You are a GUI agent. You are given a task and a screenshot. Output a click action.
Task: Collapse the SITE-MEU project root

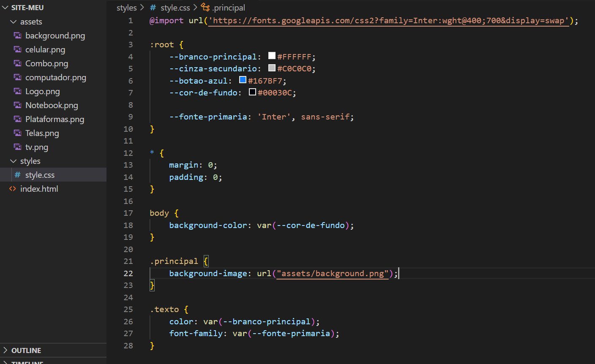coord(5,8)
